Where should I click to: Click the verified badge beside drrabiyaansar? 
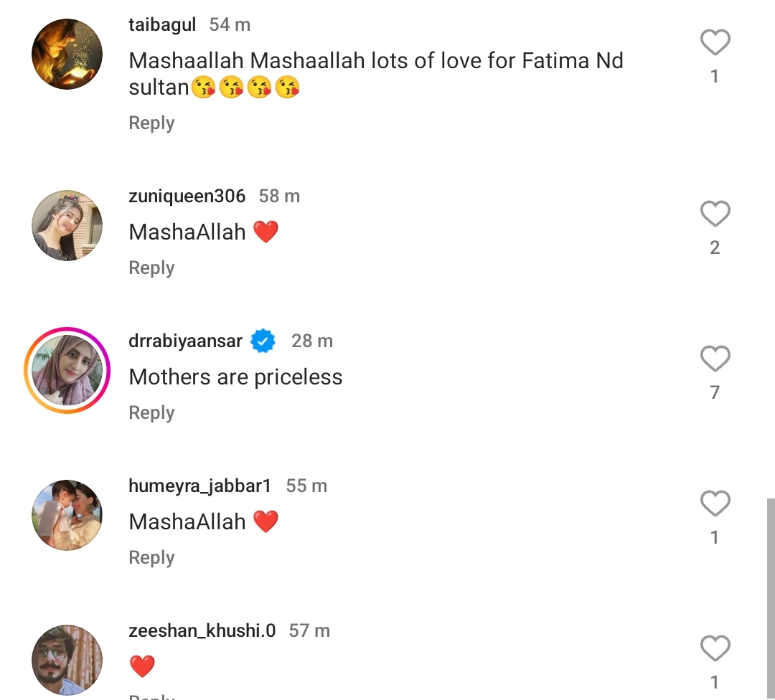pos(263,341)
